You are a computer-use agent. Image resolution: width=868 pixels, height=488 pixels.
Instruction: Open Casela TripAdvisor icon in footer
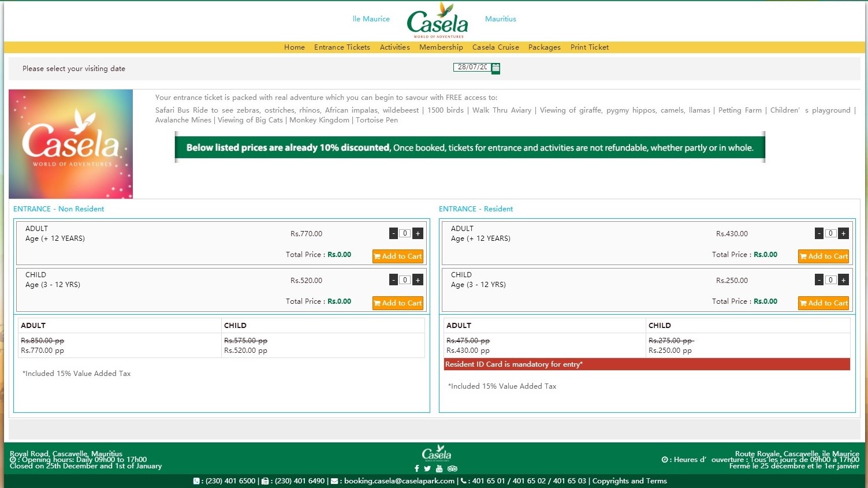coord(452,468)
